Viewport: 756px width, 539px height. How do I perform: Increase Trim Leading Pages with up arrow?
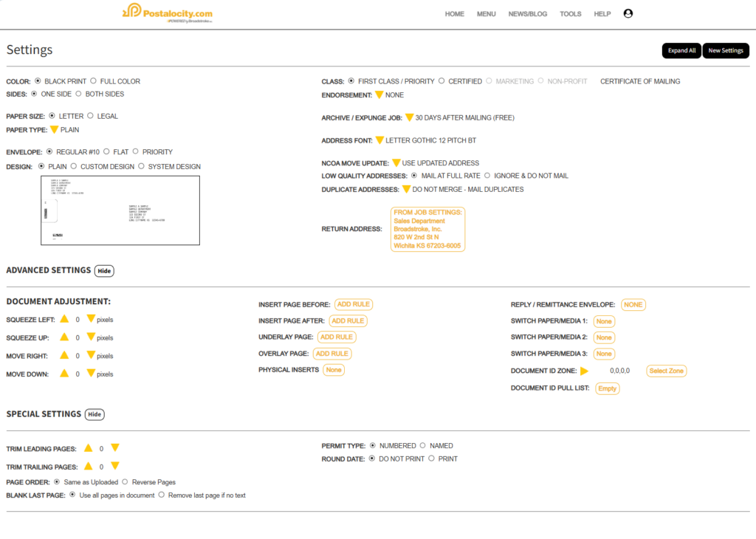(89, 448)
